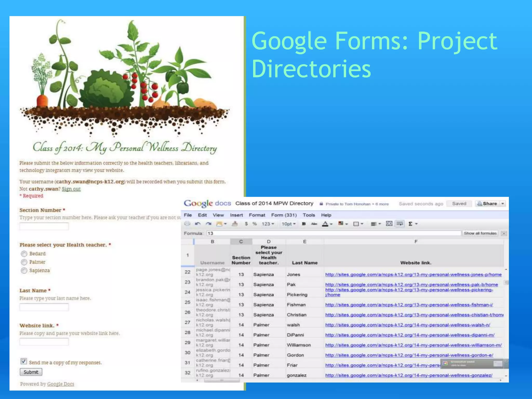Click the spreadsheet horizontal scrollbar
Image resolution: width=532 pixels, height=399 pixels.
point(222,381)
